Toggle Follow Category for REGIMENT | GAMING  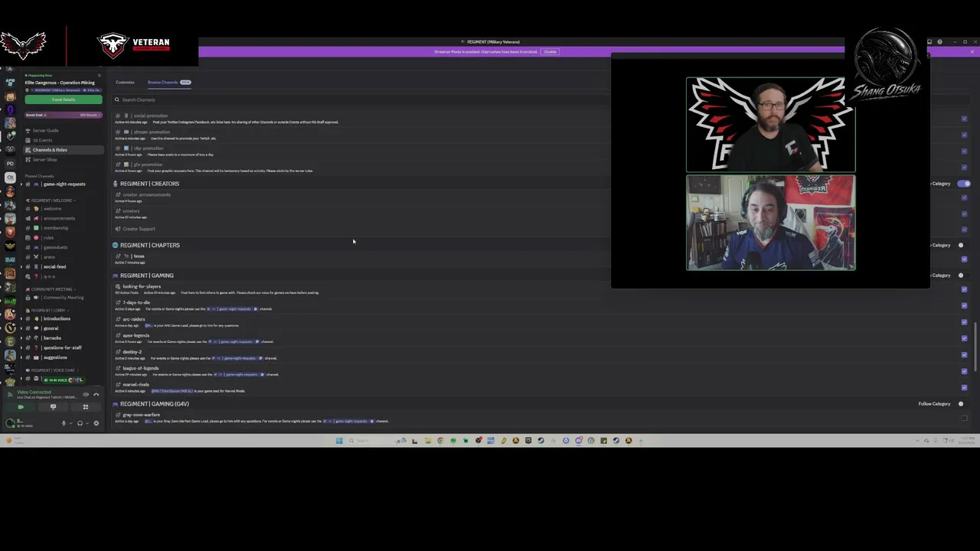[x=962, y=275]
